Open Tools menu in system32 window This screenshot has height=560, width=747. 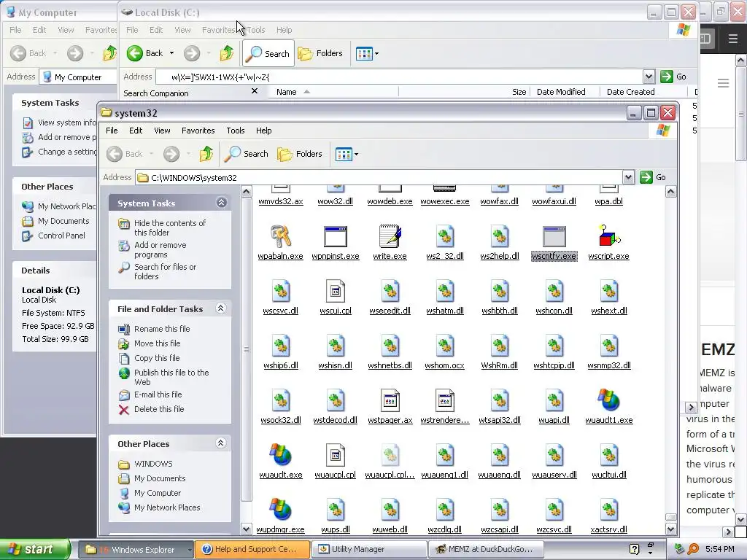[x=236, y=131]
